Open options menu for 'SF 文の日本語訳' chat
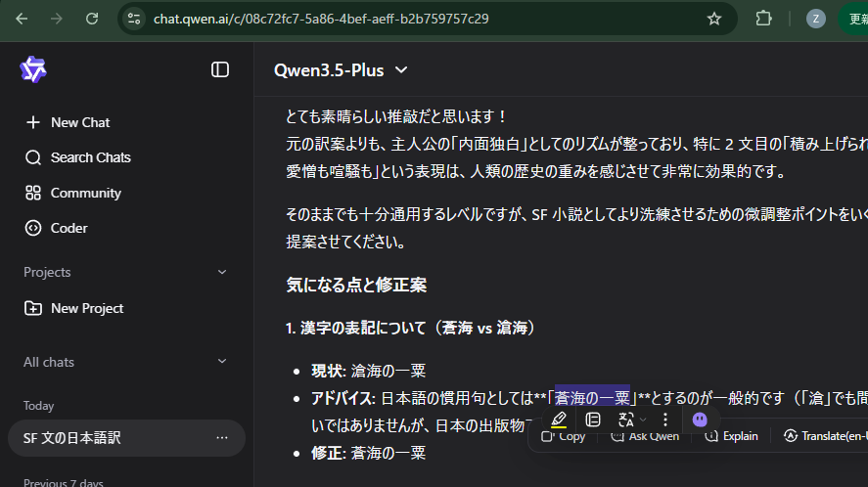The image size is (868, 487). [x=222, y=438]
